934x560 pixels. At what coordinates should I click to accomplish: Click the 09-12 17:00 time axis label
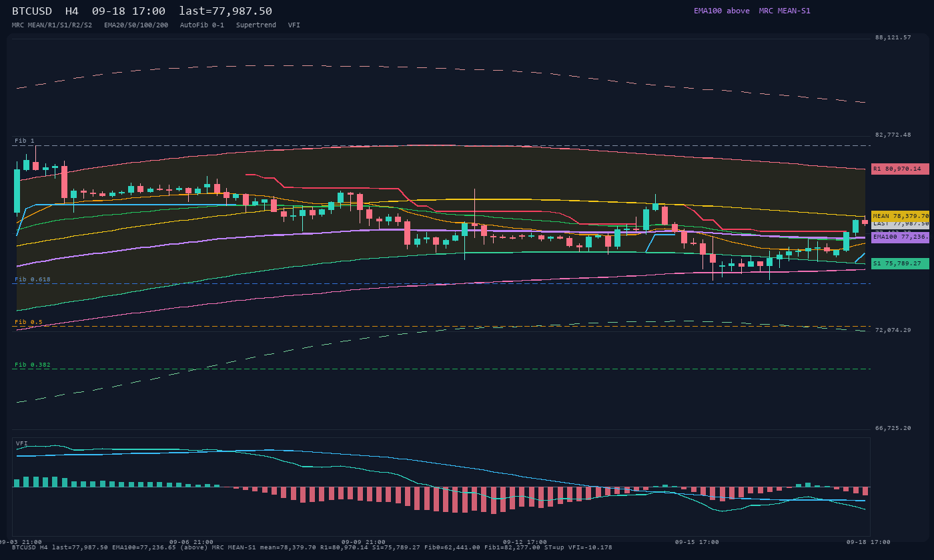point(525,542)
